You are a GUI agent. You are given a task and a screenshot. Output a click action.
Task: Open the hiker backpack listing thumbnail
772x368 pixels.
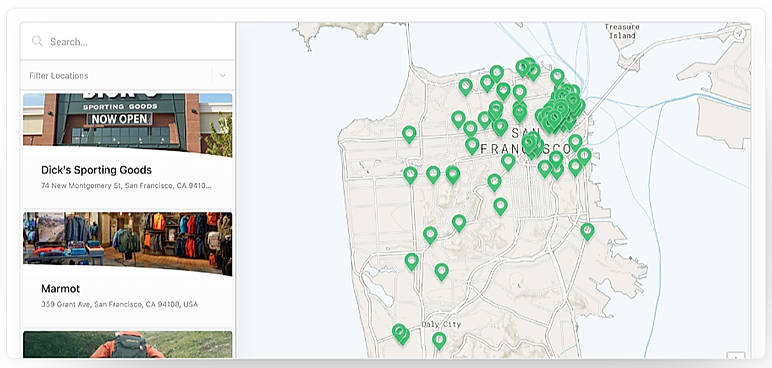[x=128, y=344]
